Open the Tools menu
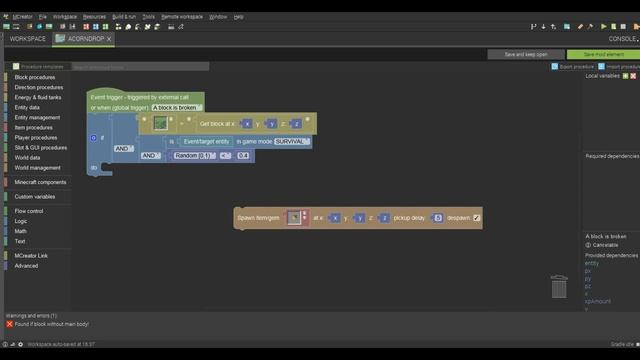 [148, 17]
